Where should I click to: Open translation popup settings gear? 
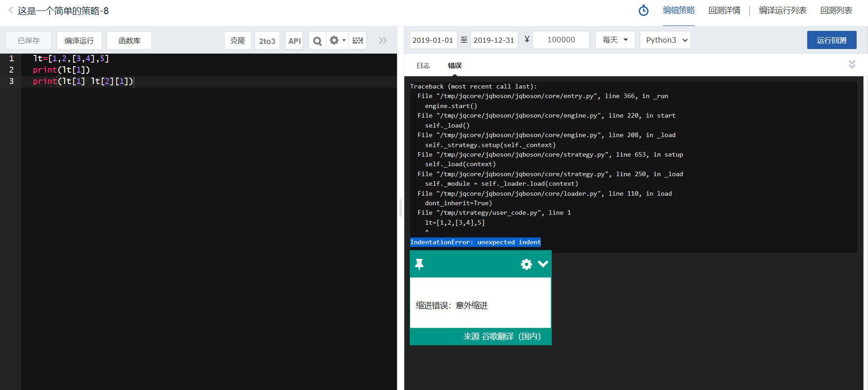(x=526, y=264)
